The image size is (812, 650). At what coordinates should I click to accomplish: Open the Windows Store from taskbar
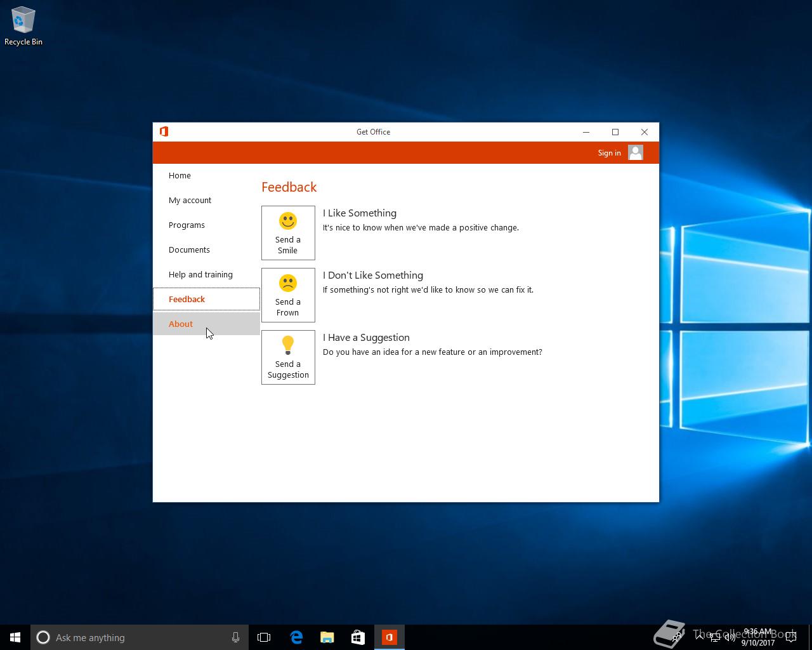[x=358, y=637]
